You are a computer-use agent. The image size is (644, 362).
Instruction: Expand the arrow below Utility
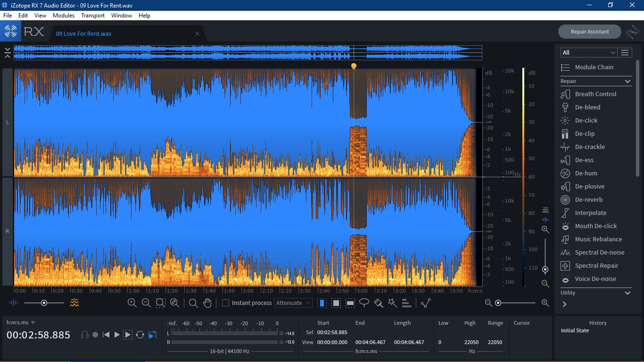(x=564, y=304)
